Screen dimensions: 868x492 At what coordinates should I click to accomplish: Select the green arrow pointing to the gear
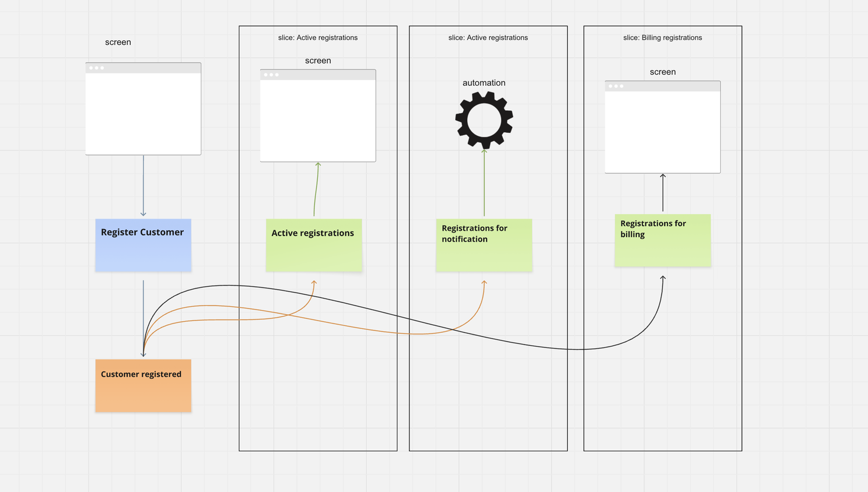484,184
